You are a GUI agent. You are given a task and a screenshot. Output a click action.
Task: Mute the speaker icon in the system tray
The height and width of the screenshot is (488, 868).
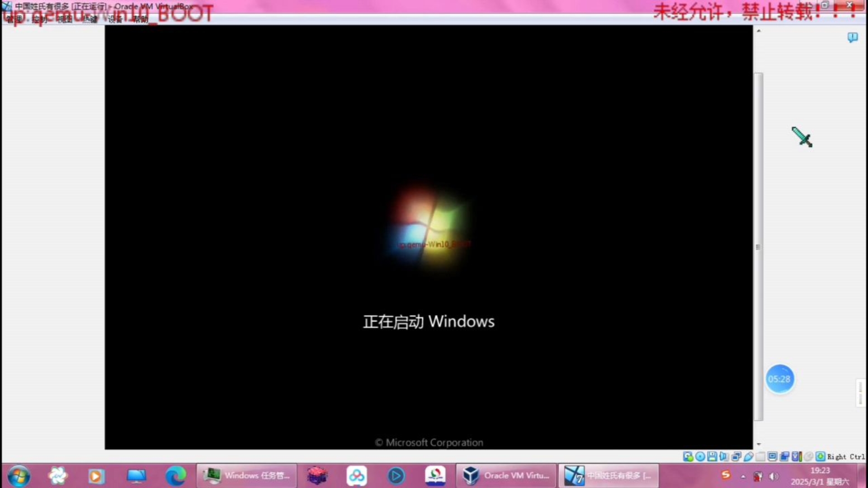click(x=774, y=476)
